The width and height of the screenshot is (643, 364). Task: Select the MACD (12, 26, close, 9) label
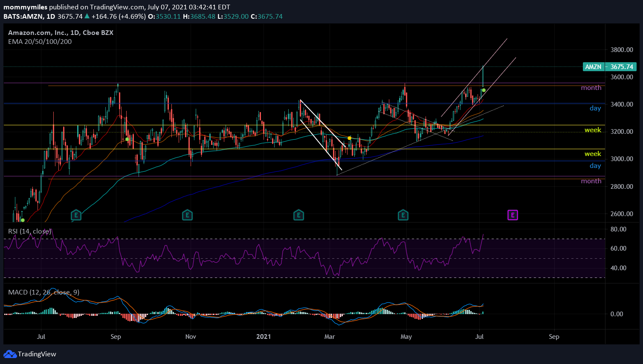[x=43, y=292]
